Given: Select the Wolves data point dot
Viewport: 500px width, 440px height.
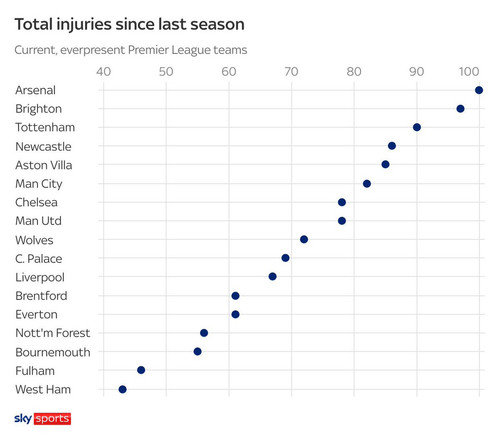Looking at the screenshot, I should 304,239.
